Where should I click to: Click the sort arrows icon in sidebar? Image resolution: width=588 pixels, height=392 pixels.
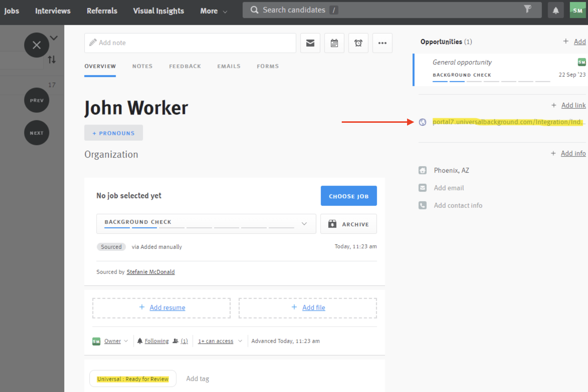[52, 60]
